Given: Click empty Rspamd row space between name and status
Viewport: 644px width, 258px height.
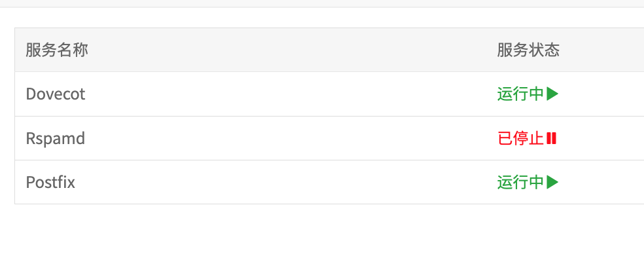Looking at the screenshot, I should [287, 138].
